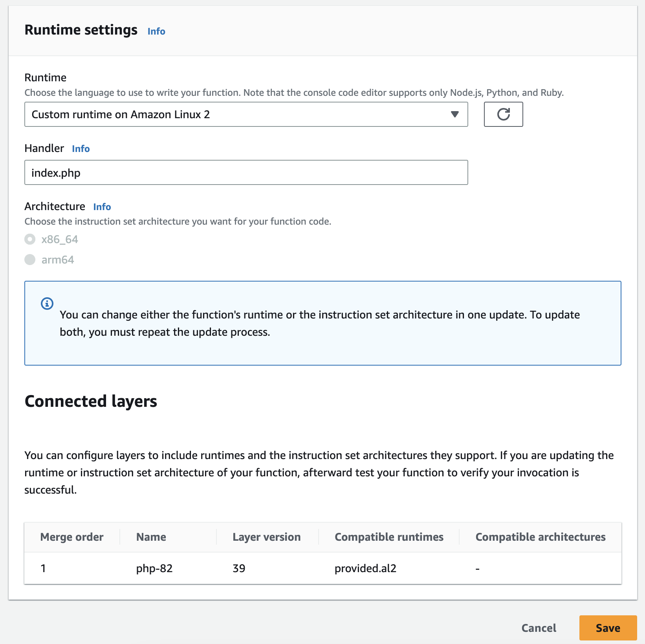Select the x86_64 architecture radio button
Viewport: 645px width, 644px height.
coord(30,239)
